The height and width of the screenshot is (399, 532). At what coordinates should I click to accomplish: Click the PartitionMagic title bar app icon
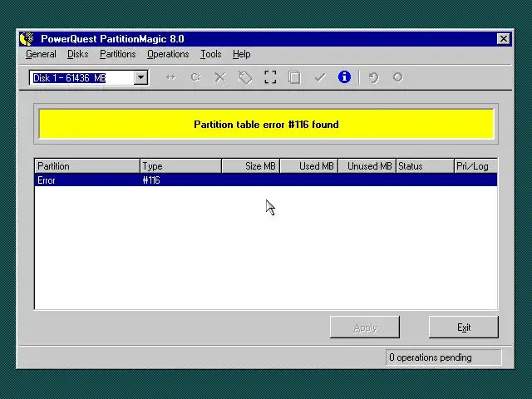point(27,39)
